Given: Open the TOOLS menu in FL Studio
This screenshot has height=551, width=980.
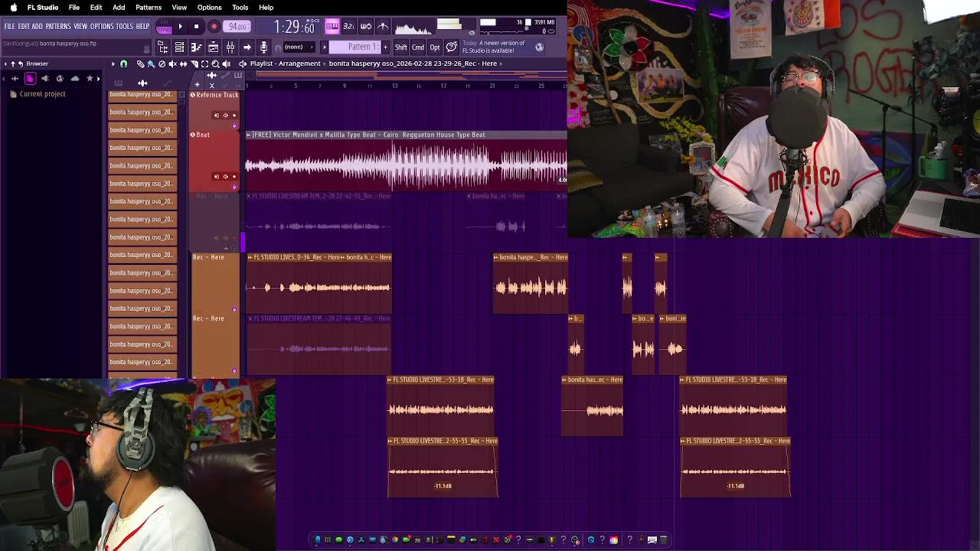Looking at the screenshot, I should click(x=125, y=26).
